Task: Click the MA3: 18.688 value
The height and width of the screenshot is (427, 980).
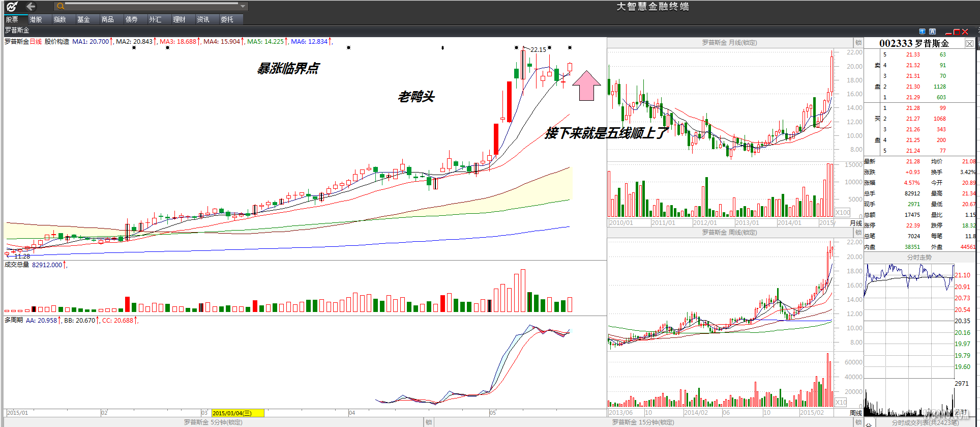Action: point(178,42)
